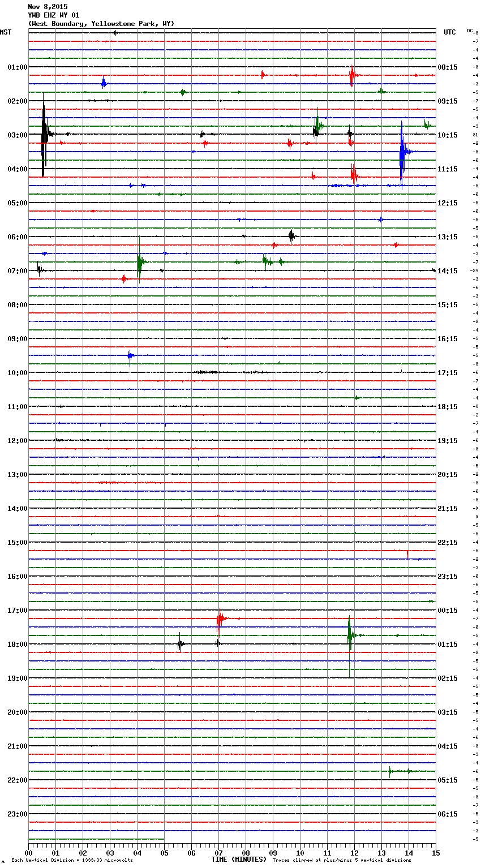The height and width of the screenshot is (868, 481).
Task: Click the 03 minute tick label
Action: [x=110, y=853]
